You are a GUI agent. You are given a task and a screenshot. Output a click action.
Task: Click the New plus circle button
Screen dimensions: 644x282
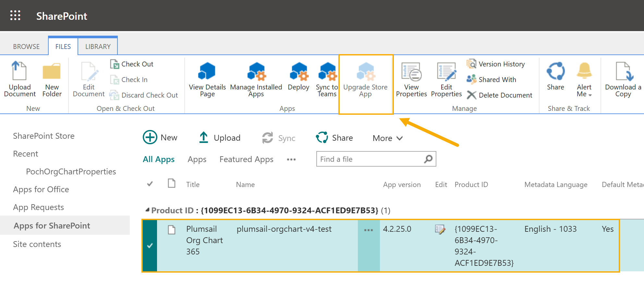pos(150,137)
